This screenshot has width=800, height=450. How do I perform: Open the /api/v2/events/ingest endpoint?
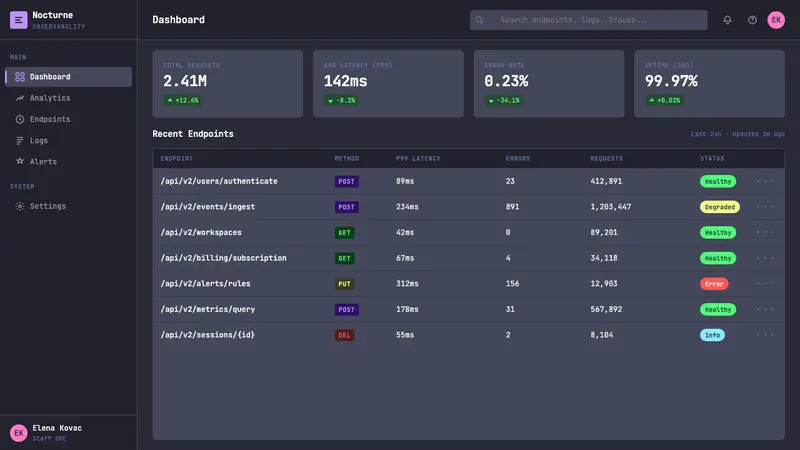coord(208,207)
